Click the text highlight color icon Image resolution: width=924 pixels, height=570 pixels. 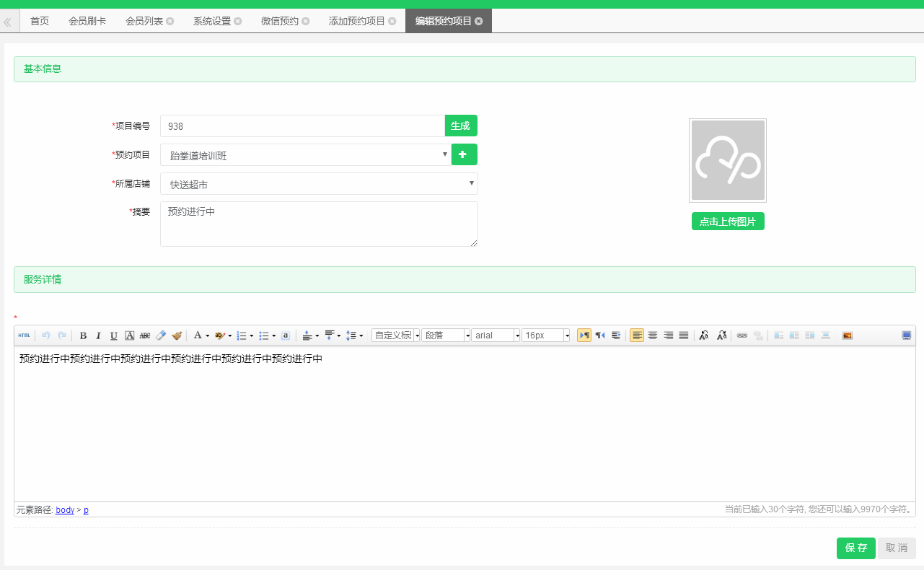220,336
